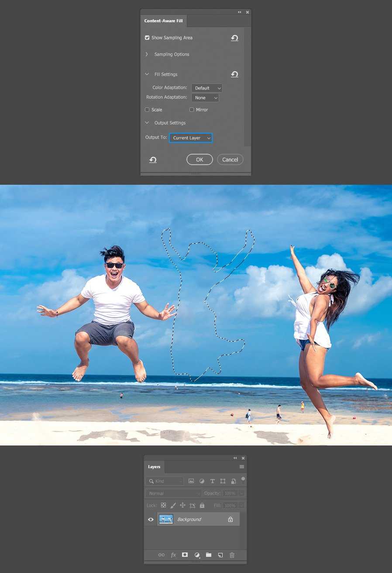This screenshot has height=573, width=392.
Task: Select the Background layer thumbnail
Action: [166, 519]
